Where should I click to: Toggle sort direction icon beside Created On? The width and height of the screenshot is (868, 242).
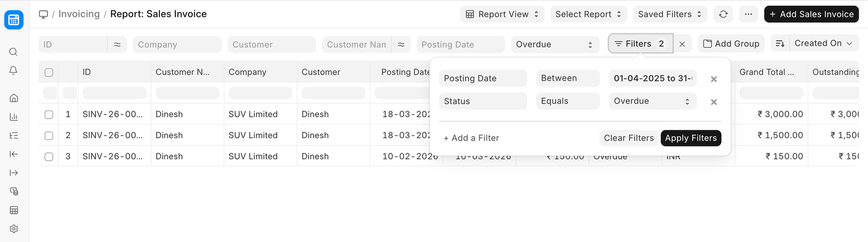[x=780, y=43]
